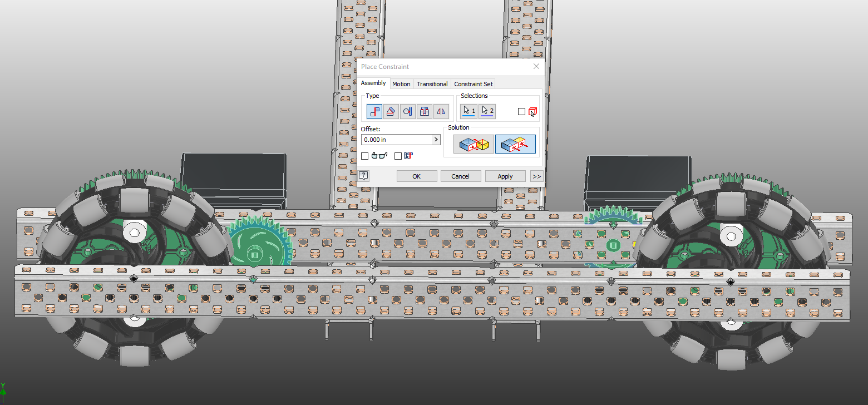Open the Offset value arrow menu
Image resolution: width=868 pixels, height=405 pixels.
tap(436, 140)
